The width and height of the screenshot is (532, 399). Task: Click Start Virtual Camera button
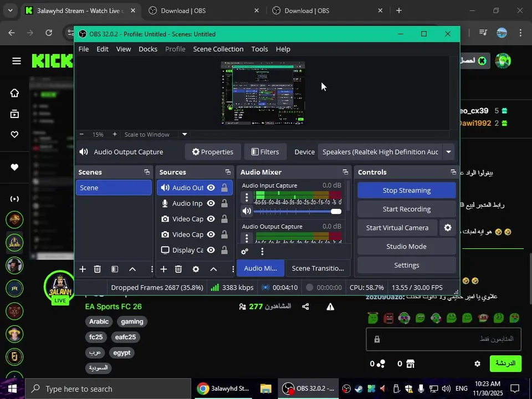(397, 228)
